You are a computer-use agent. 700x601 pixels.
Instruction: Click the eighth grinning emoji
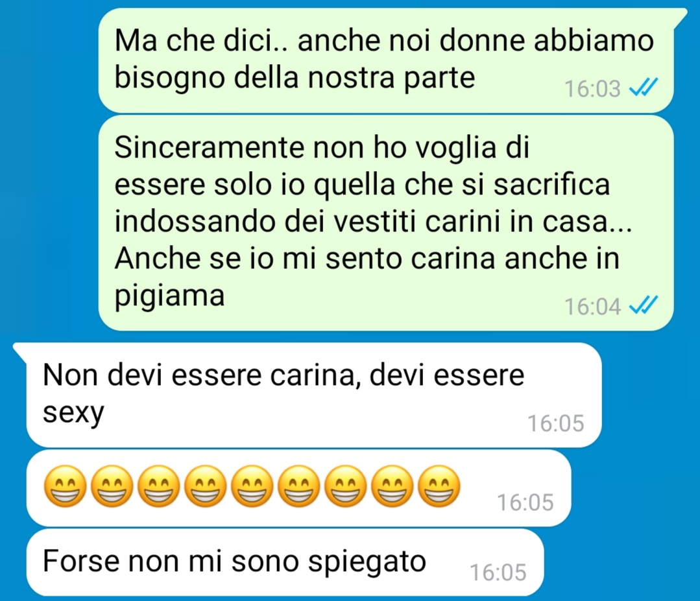pos(392,486)
